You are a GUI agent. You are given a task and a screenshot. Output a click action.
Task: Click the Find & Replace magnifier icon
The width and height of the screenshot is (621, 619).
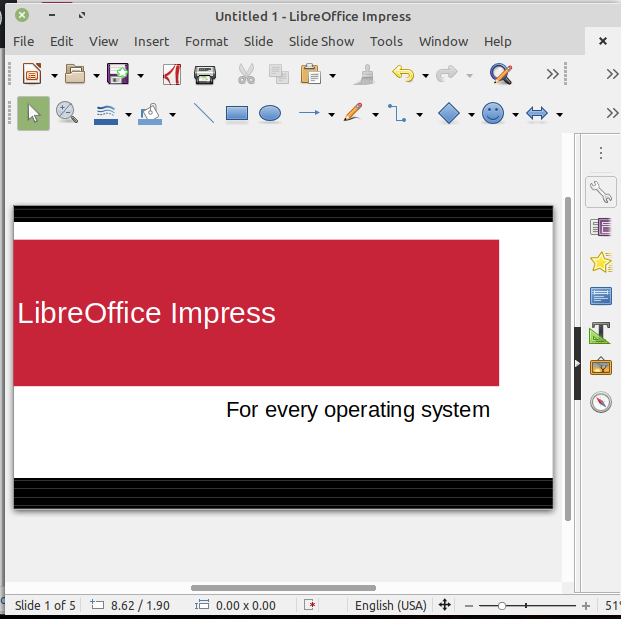click(501, 74)
